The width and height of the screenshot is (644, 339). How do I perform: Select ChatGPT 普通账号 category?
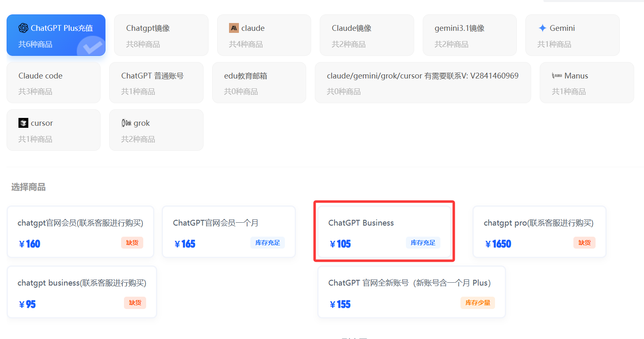(x=156, y=83)
